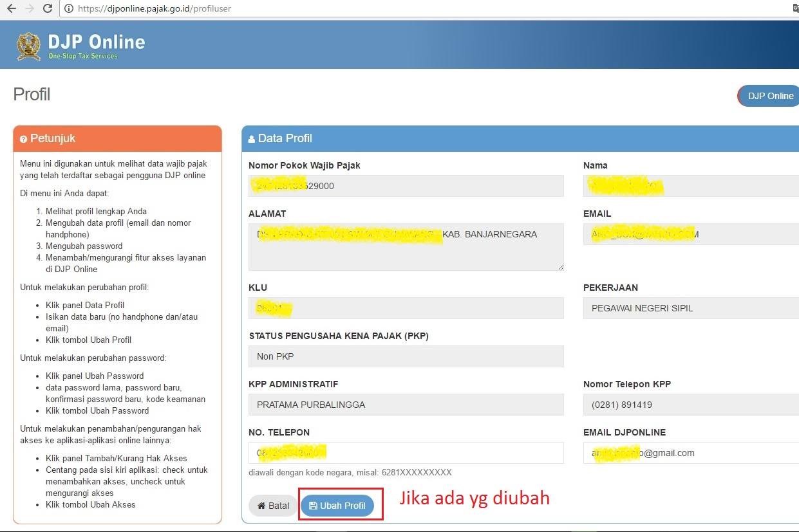The width and height of the screenshot is (799, 532).
Task: Open the DJP Online button at top right
Action: point(769,95)
